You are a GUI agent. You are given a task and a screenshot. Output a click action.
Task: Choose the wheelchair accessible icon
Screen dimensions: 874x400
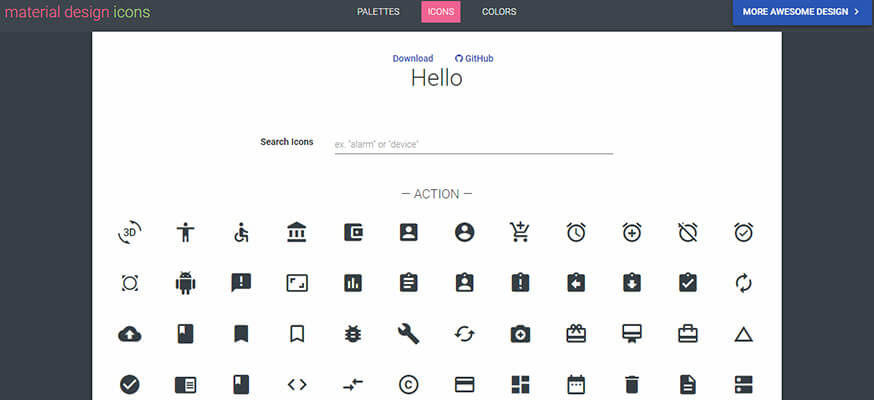coord(241,232)
